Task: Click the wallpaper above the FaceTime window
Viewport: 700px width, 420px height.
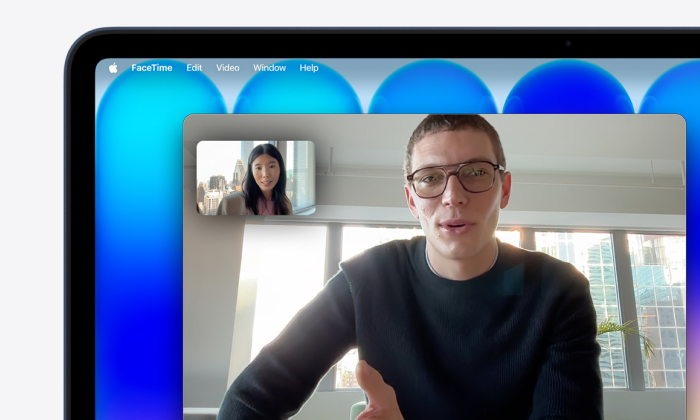Action: coord(430,95)
